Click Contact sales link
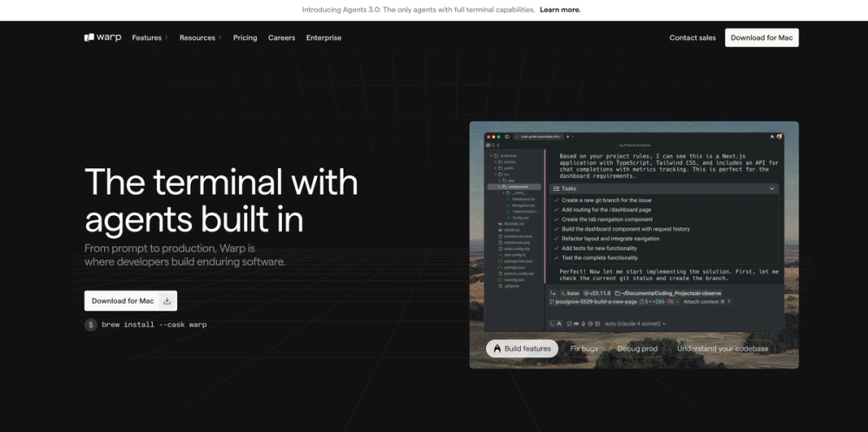The image size is (868, 432). 693,37
